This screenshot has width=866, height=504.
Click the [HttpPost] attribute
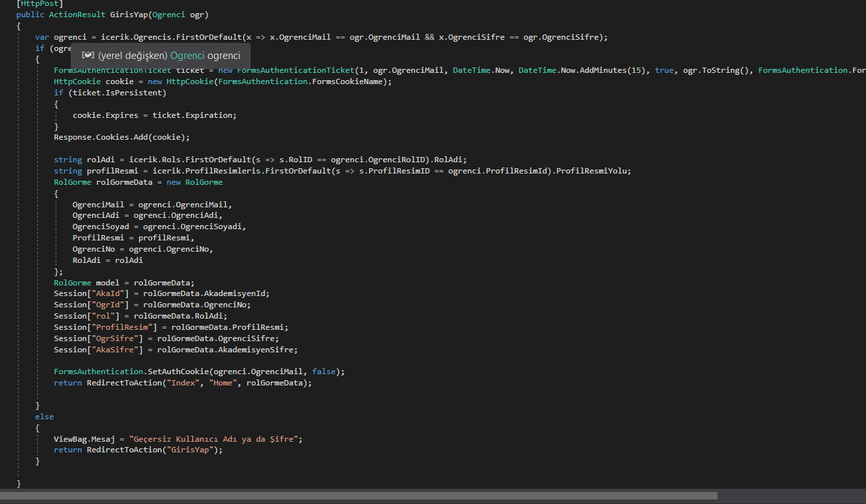pyautogui.click(x=40, y=3)
